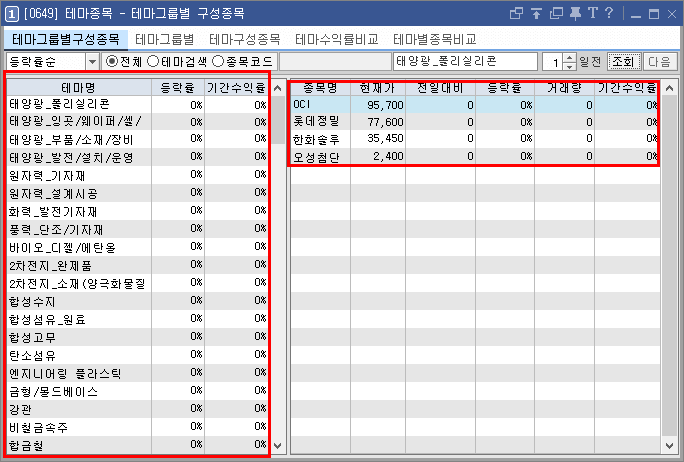
Task: Click the 다음 button
Action: tap(660, 62)
